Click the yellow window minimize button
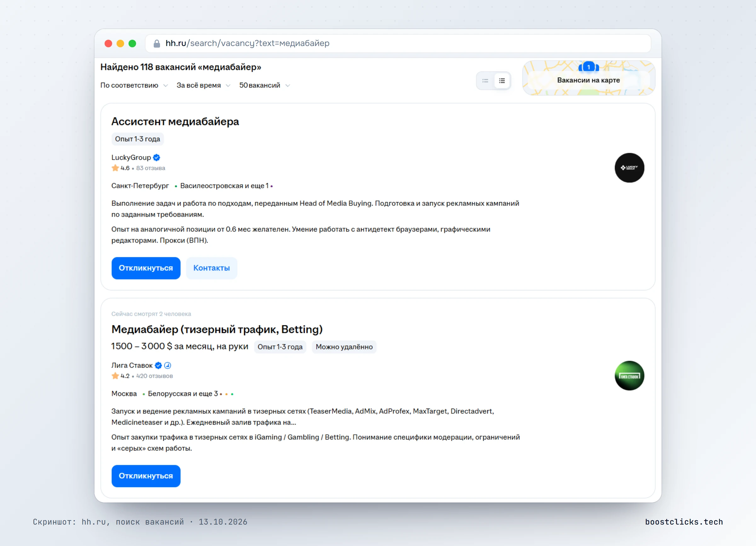Screen dimensions: 756x546 (x=120, y=44)
